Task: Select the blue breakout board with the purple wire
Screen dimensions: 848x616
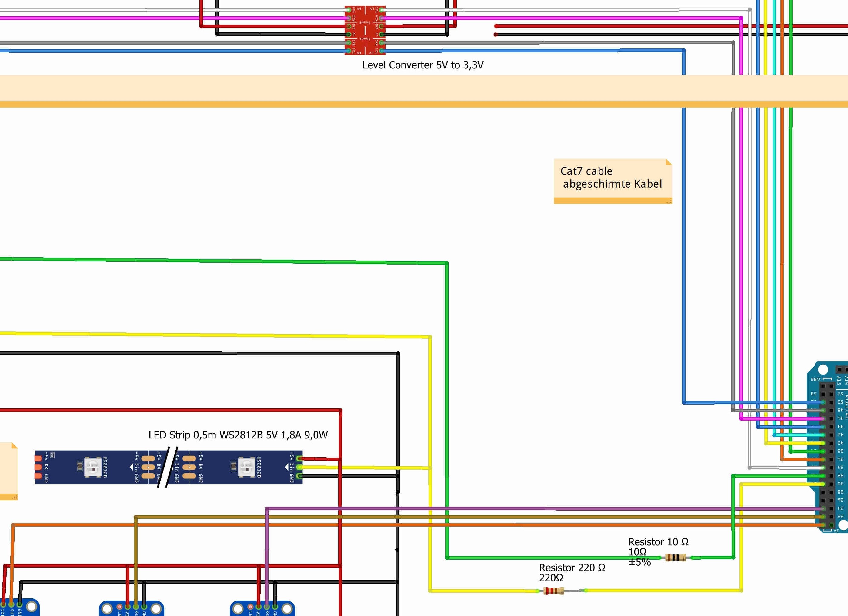Action: (x=262, y=608)
